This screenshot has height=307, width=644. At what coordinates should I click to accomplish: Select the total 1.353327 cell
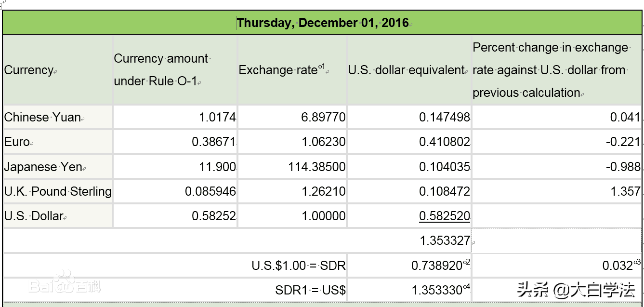445,240
